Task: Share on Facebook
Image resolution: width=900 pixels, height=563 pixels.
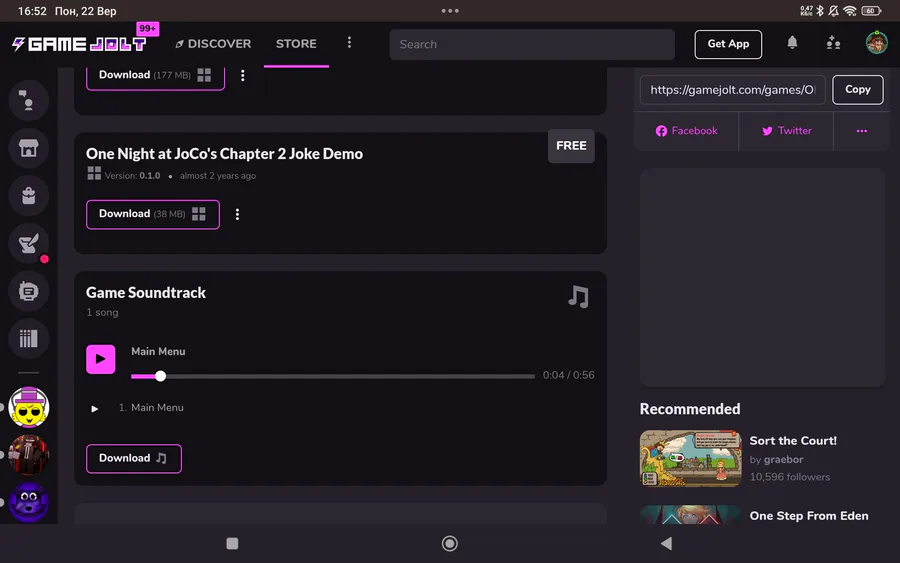Action: pyautogui.click(x=686, y=131)
